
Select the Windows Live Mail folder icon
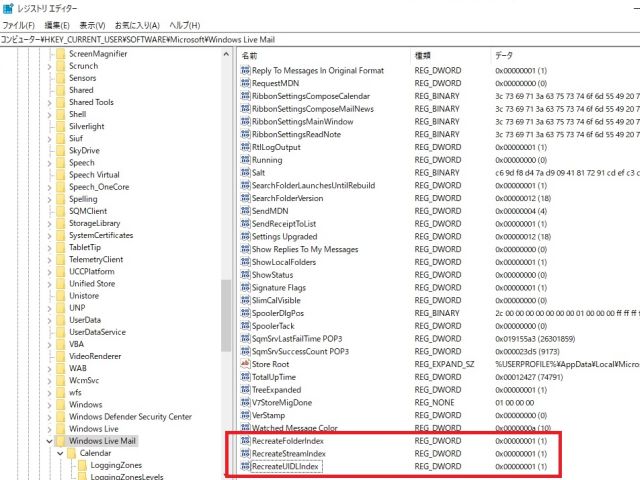(x=60, y=441)
